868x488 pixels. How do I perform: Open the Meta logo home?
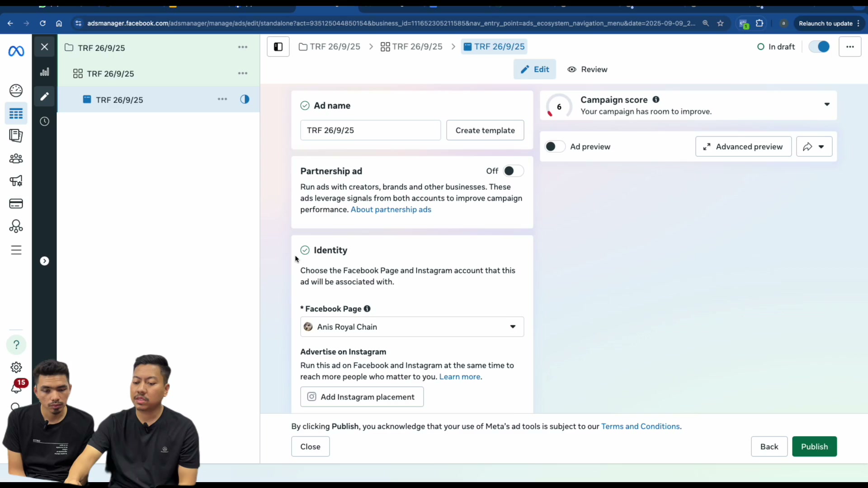click(x=16, y=51)
